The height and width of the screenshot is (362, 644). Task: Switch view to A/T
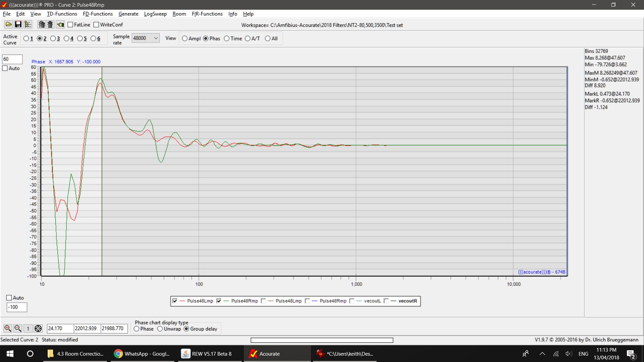[x=248, y=39]
